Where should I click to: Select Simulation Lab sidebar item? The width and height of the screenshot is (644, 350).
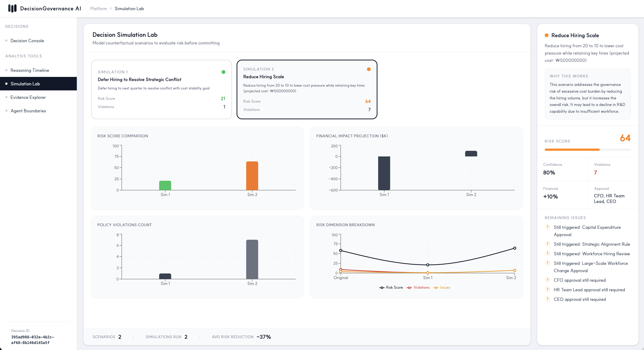pyautogui.click(x=39, y=84)
